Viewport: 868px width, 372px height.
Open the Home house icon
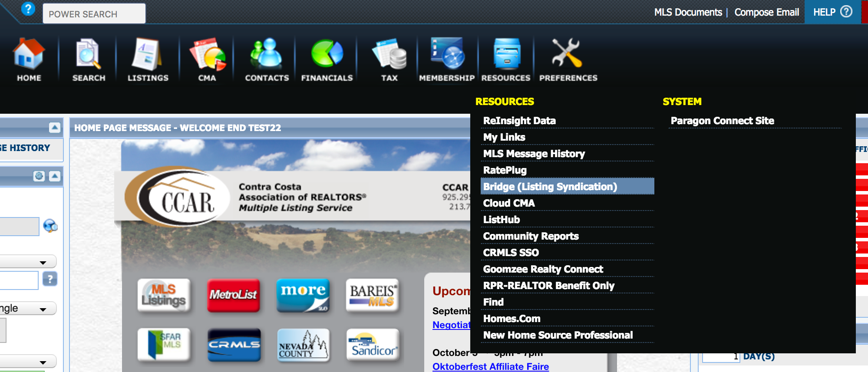29,54
